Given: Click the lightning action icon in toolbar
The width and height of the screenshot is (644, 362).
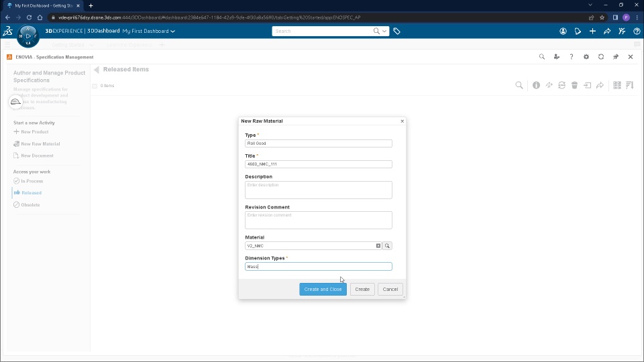Looking at the screenshot, I should point(549,85).
